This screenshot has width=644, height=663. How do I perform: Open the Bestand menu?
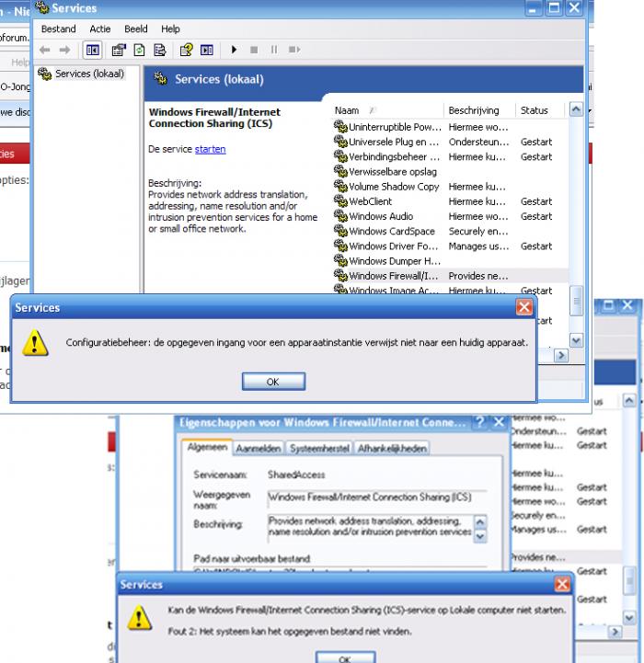58,29
